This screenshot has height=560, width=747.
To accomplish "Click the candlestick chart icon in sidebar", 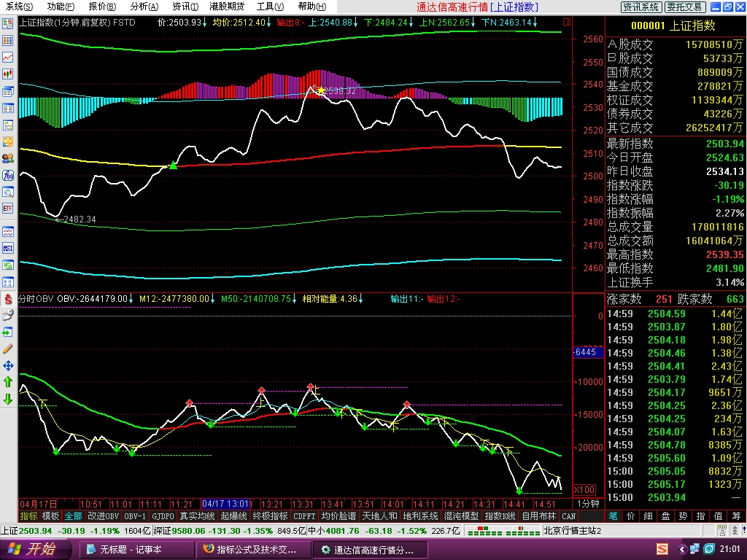I will (8, 74).
